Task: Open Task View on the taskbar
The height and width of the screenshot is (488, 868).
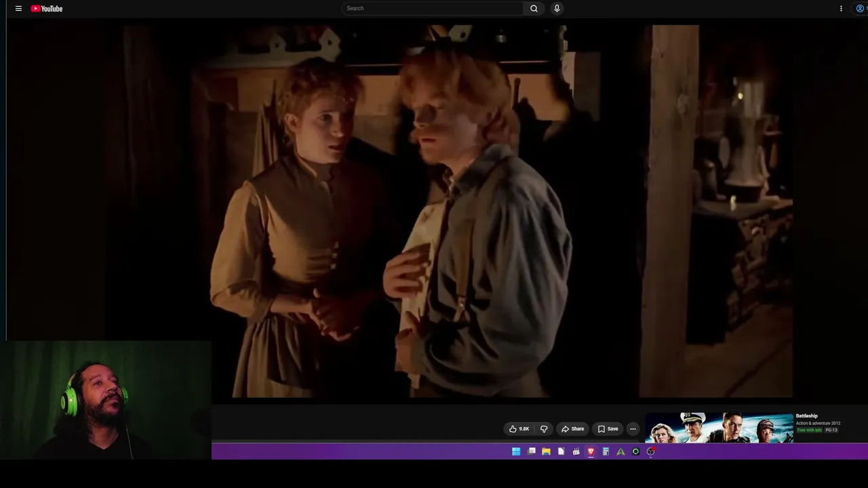Action: pyautogui.click(x=532, y=451)
